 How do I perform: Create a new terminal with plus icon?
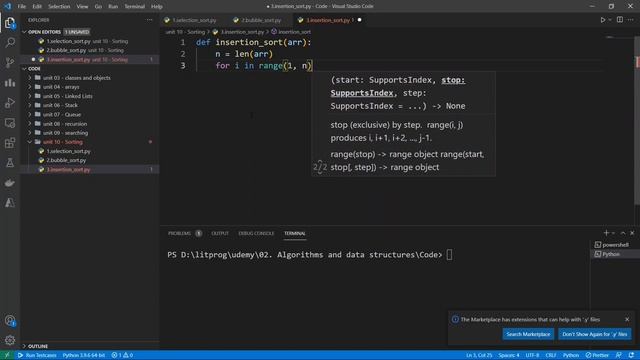(606, 233)
